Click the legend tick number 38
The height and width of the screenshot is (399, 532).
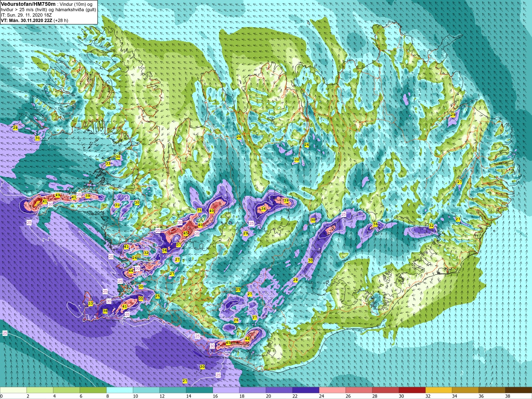[507, 396]
